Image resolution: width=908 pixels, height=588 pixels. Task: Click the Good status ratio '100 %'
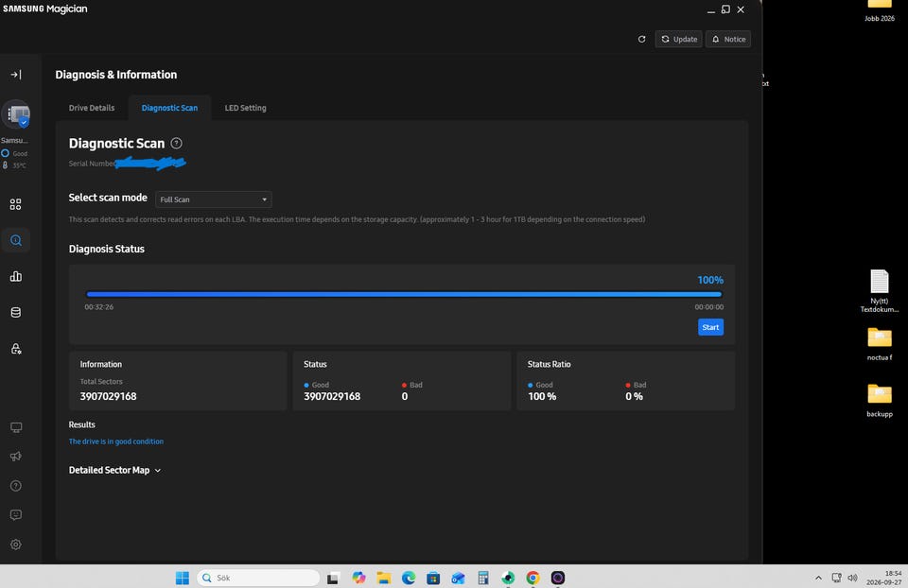(x=542, y=396)
